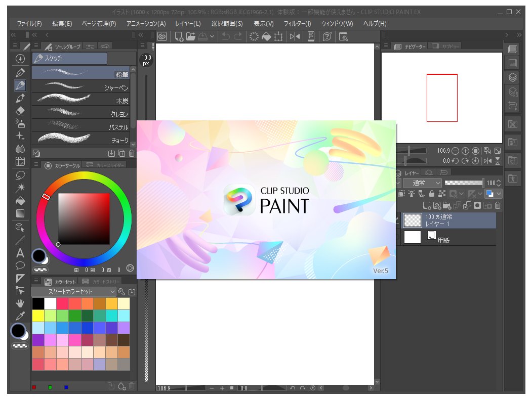Open the フィルター menu
The image size is (532, 402).
pyautogui.click(x=298, y=23)
